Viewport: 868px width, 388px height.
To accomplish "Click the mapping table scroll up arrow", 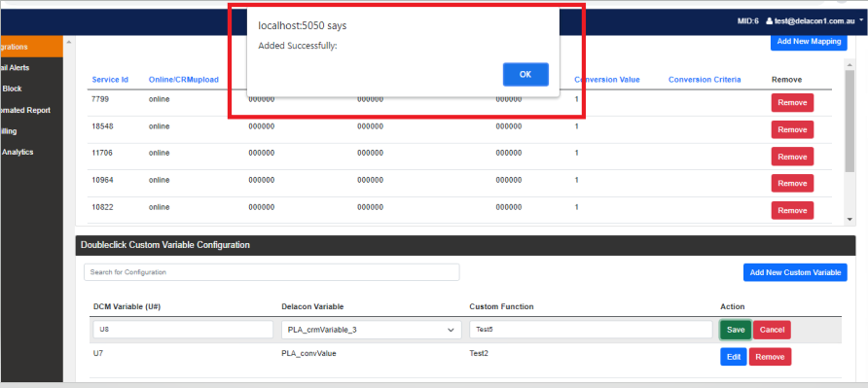I will point(850,64).
